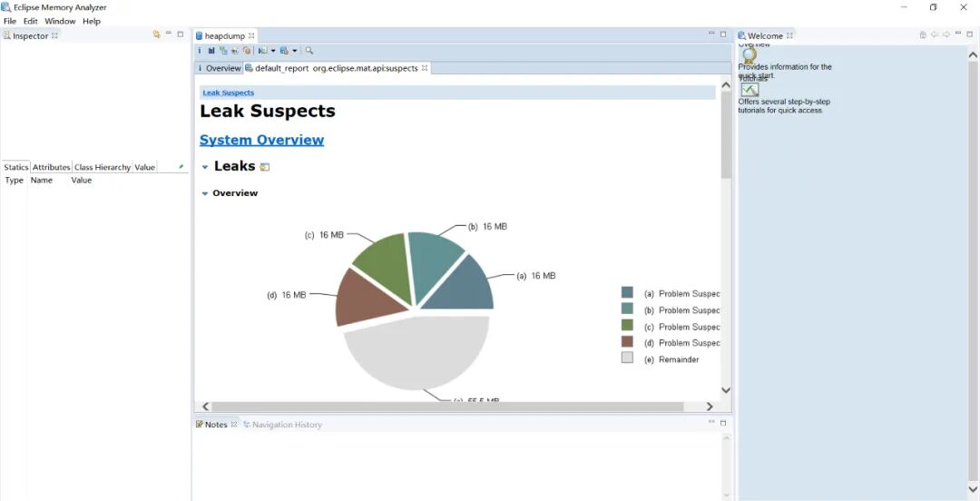Close the Welcome view tab
980x501 pixels.
pyautogui.click(x=789, y=35)
